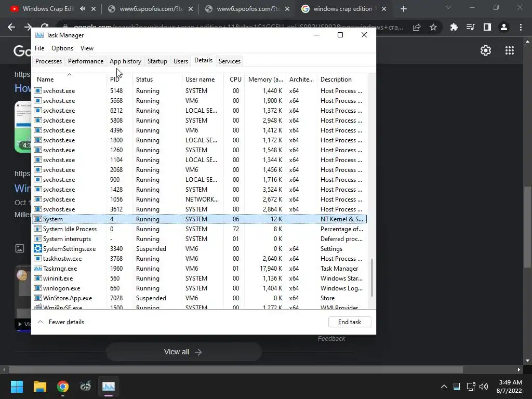The height and width of the screenshot is (399, 532).
Task: Click the taskbar volume icon
Action: pyautogui.click(x=484, y=387)
